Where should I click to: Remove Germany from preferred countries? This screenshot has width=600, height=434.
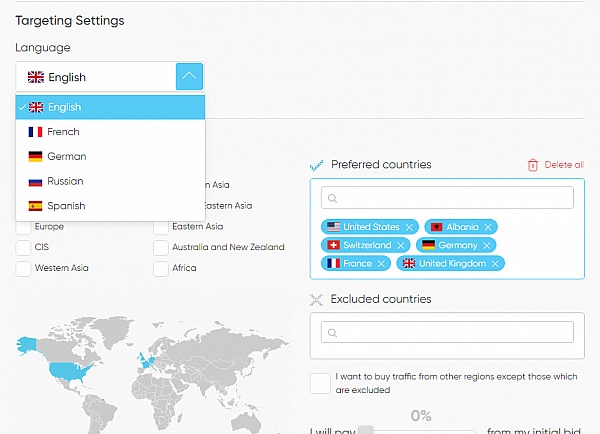point(487,245)
